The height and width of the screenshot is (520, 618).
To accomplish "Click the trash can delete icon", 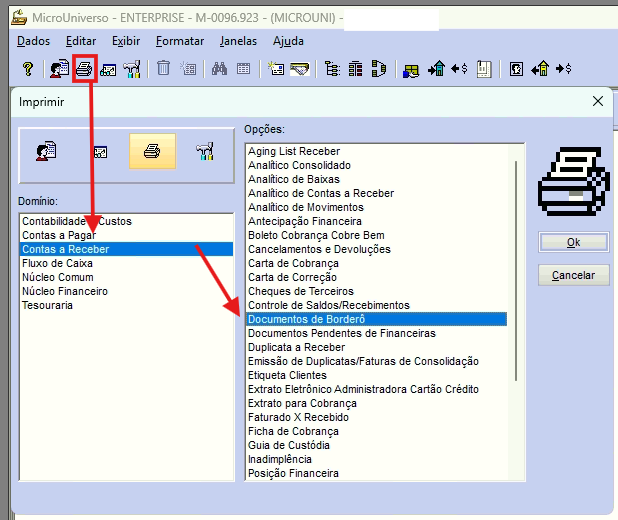I will pos(163,68).
